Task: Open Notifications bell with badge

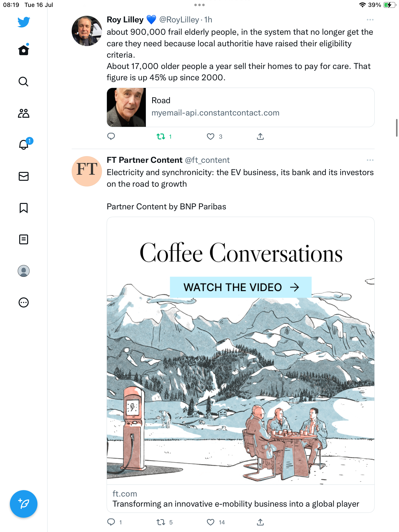Action: click(24, 145)
